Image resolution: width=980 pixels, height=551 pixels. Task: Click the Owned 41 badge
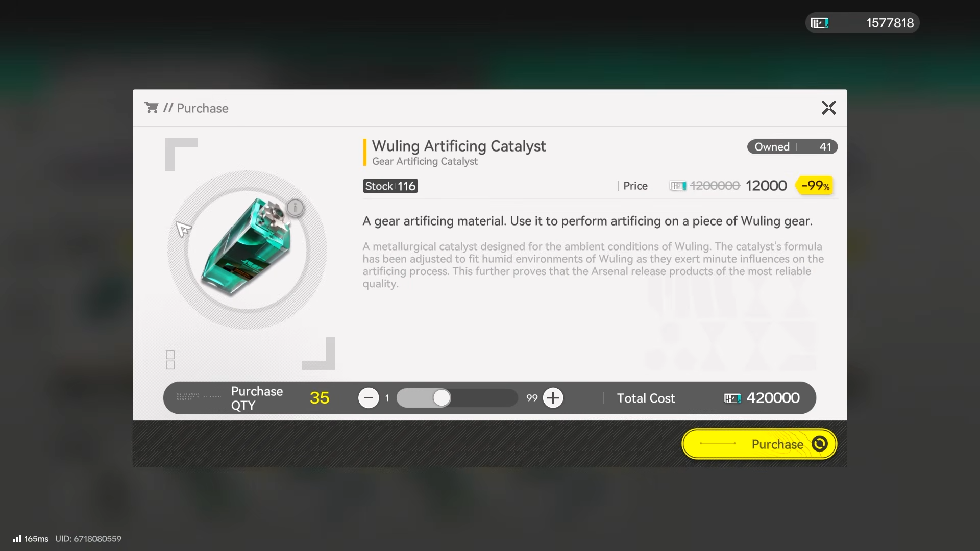(792, 147)
